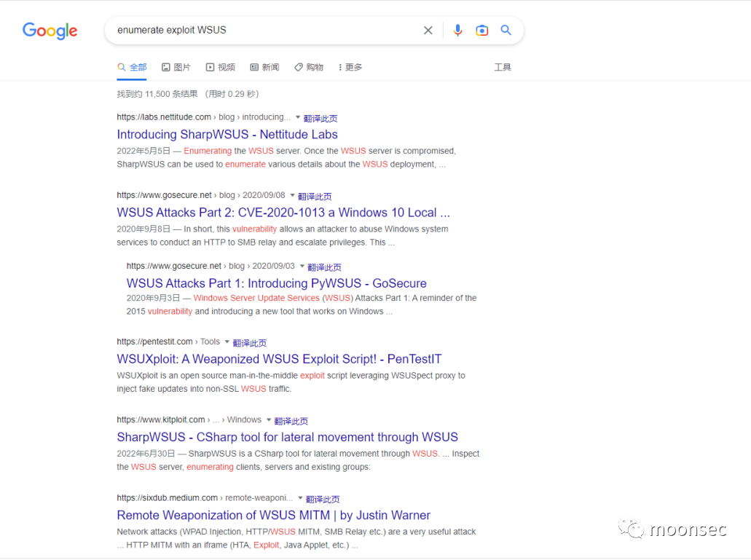Clear the search box with the X icon
Screen dimensions: 751x560
tap(428, 30)
